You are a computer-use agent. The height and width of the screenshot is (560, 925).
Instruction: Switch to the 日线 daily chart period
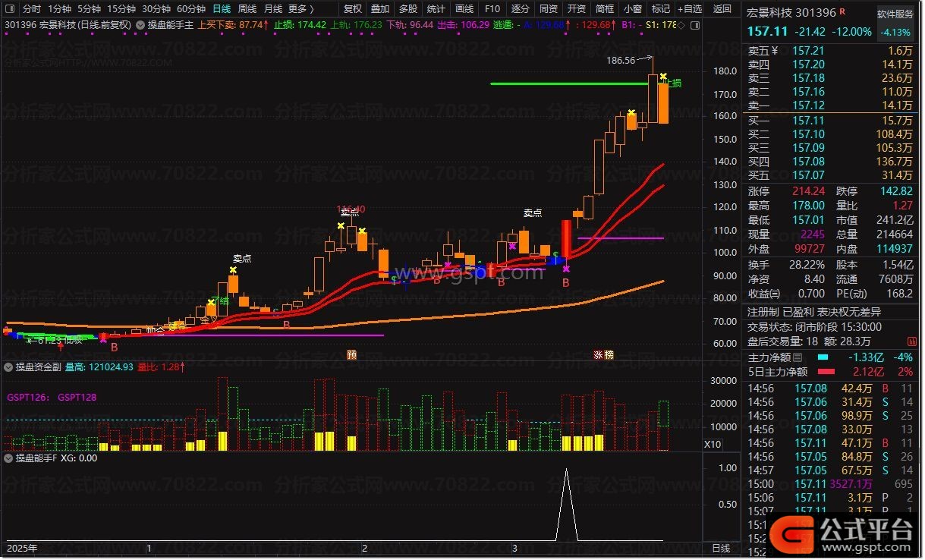[222, 9]
